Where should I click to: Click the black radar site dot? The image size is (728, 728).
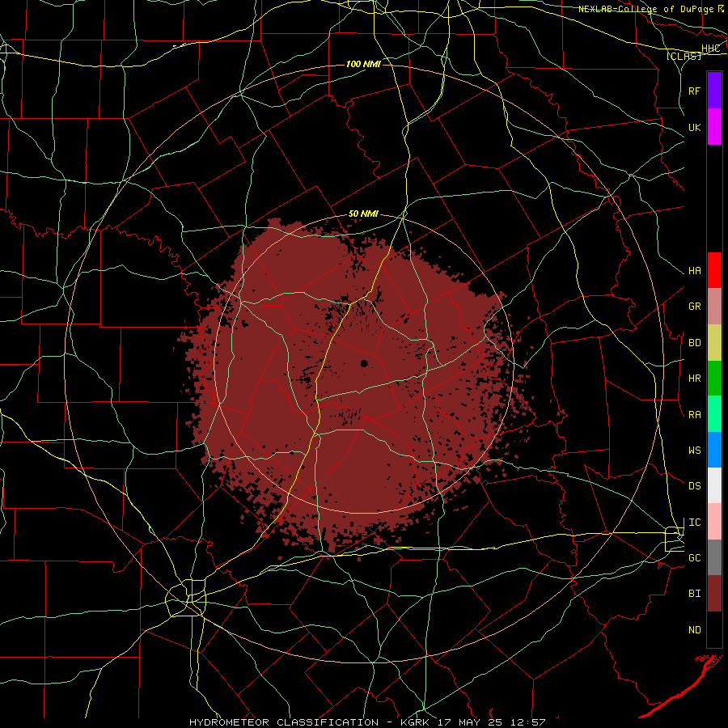(364, 363)
